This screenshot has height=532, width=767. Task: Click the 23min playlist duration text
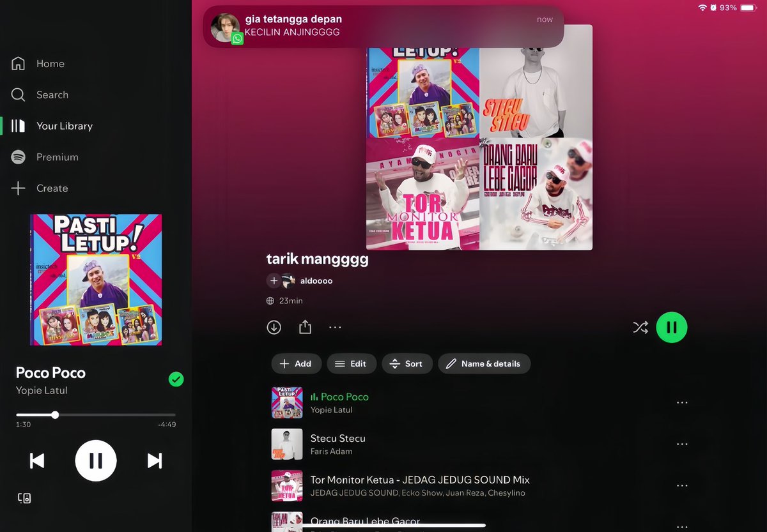[291, 301]
